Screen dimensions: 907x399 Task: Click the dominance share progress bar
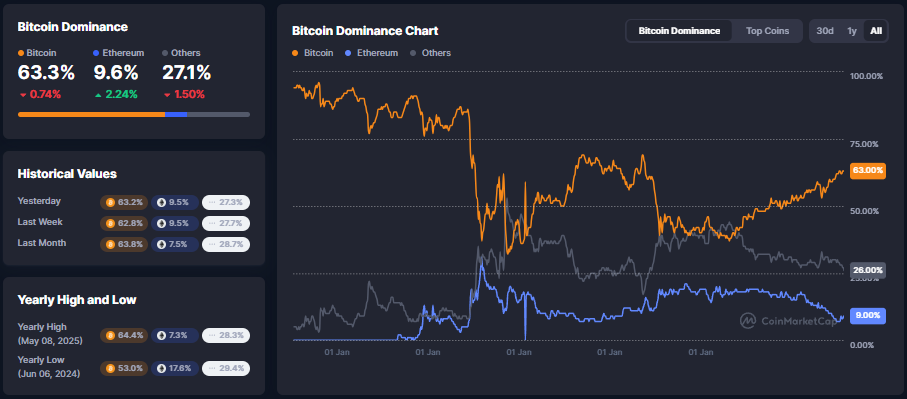click(134, 114)
